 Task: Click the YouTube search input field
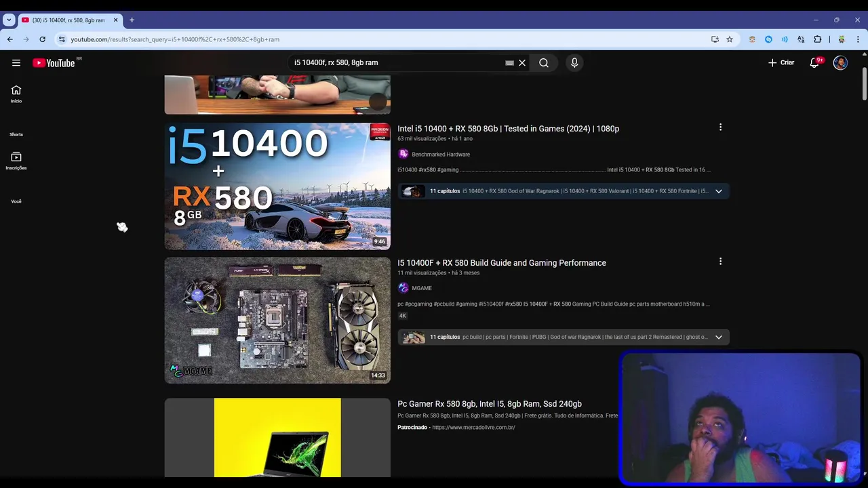tap(397, 63)
